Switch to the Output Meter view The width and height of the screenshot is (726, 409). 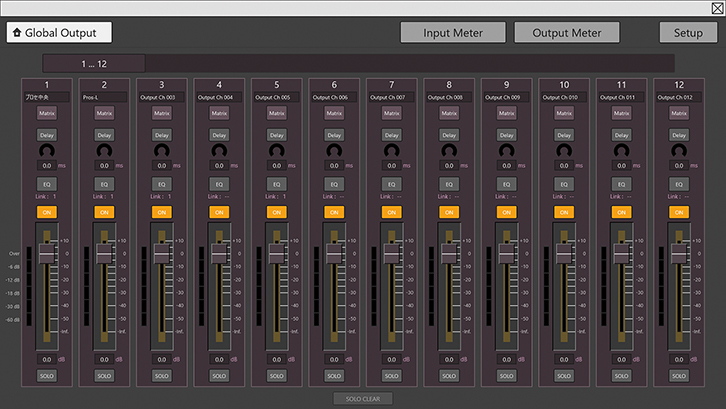tap(566, 33)
